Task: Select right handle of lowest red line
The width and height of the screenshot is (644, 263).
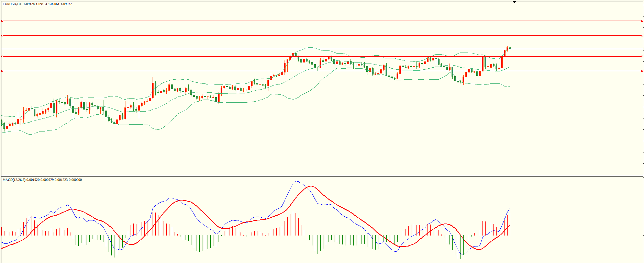Action: 642,71
